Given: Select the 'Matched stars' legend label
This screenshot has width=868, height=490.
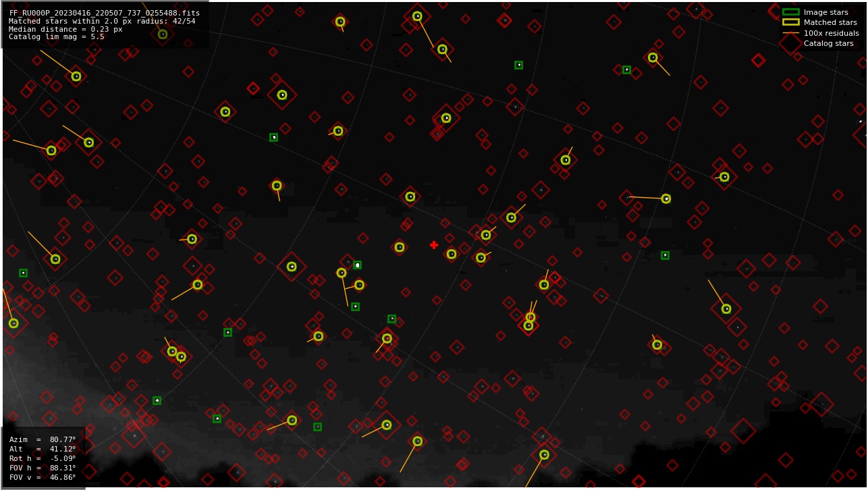Looking at the screenshot, I should 830,22.
